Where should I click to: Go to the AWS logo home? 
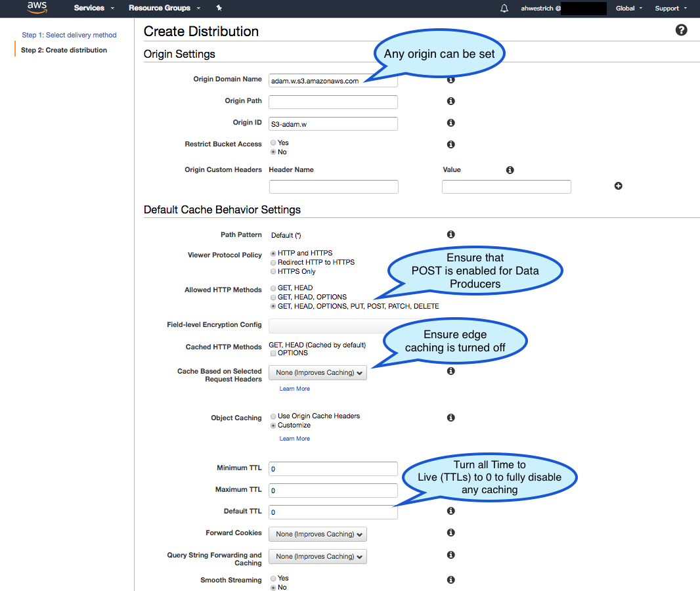pos(37,8)
